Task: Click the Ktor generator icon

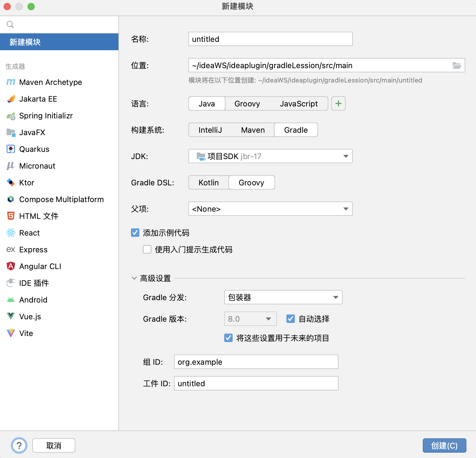Action: coord(11,182)
